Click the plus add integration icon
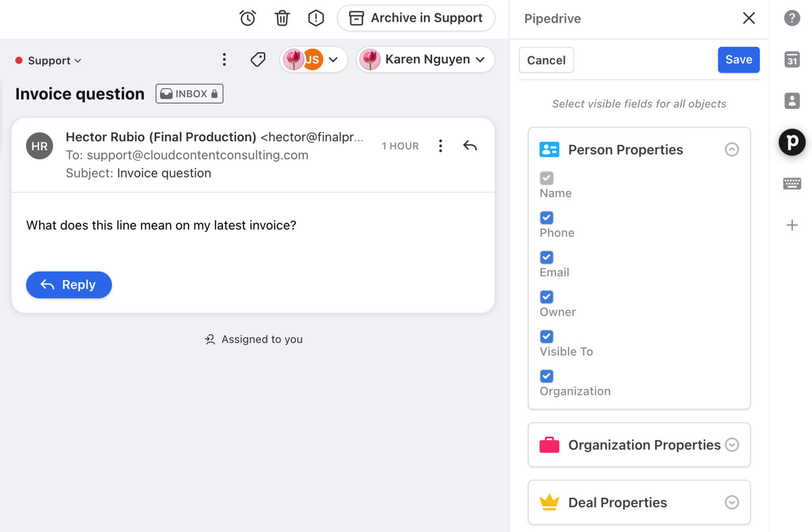 [x=792, y=225]
